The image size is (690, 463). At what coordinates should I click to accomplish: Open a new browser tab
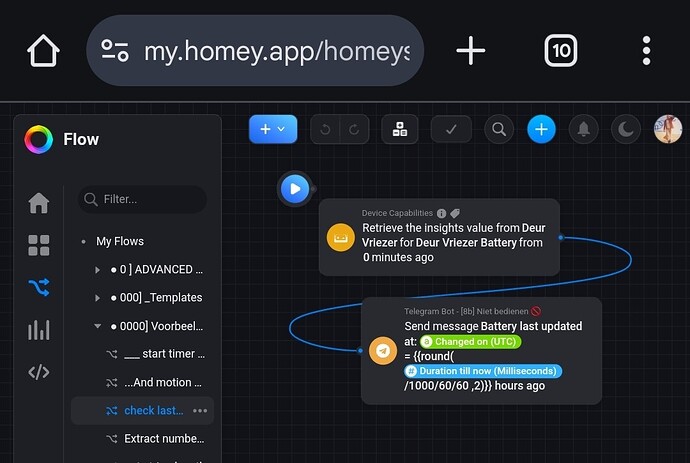pos(470,51)
